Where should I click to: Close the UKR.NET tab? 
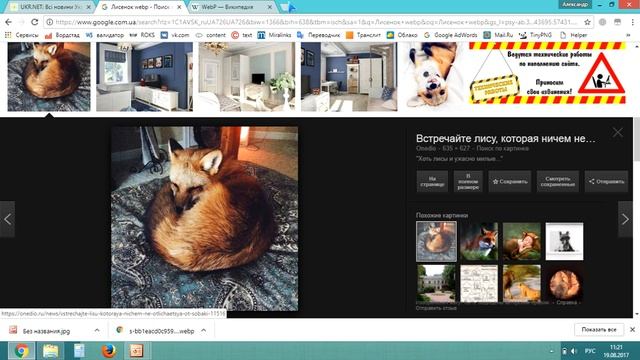89,7
